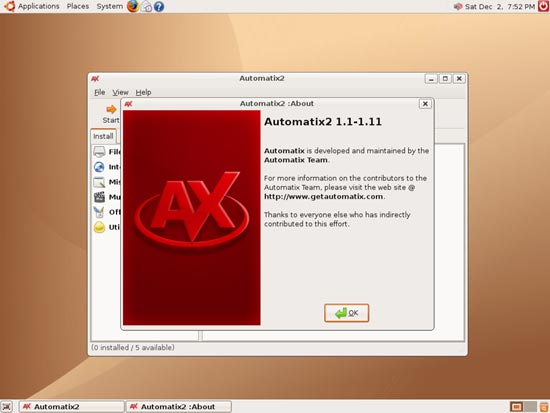
Task: Select the first workspace in switcher
Action: coord(516,407)
